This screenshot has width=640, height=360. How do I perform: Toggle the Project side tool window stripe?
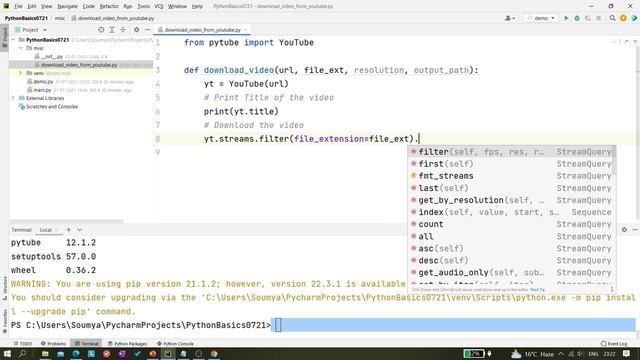(x=4, y=37)
